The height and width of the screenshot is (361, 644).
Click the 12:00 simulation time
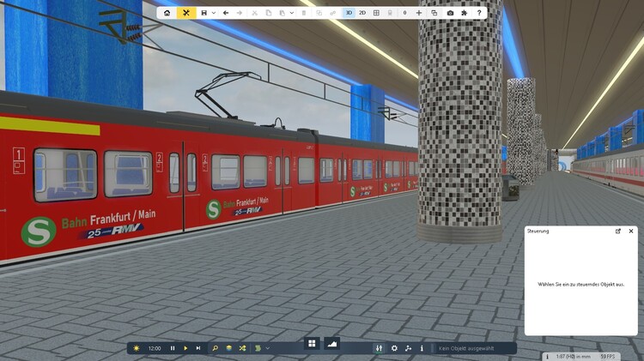(155, 348)
